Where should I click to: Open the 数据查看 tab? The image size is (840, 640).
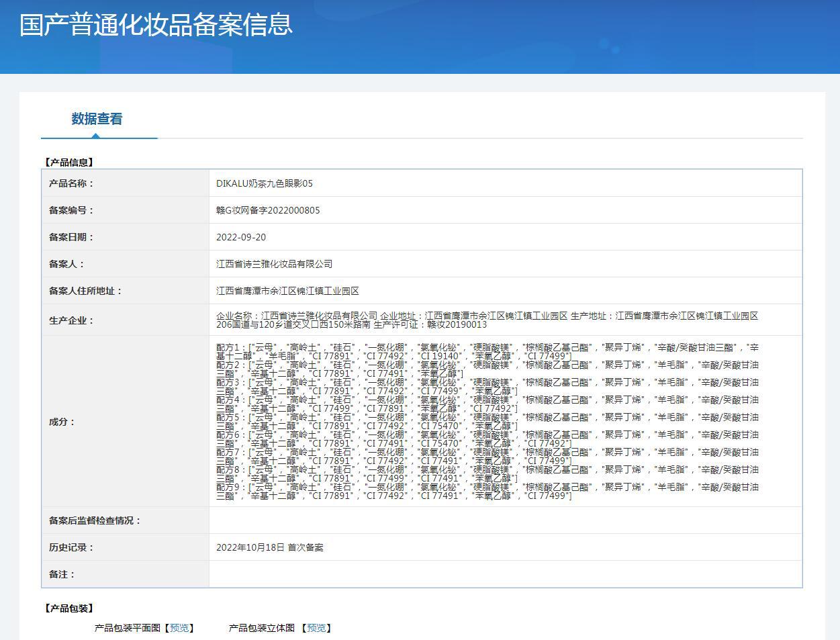click(97, 119)
